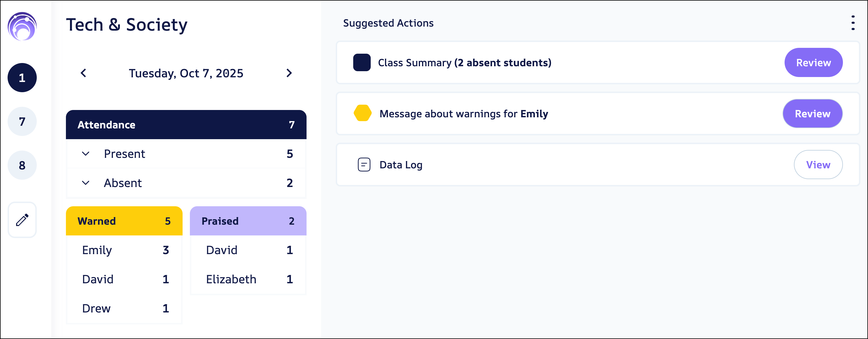Go to next day arrow
The image size is (868, 339).
[x=289, y=73]
